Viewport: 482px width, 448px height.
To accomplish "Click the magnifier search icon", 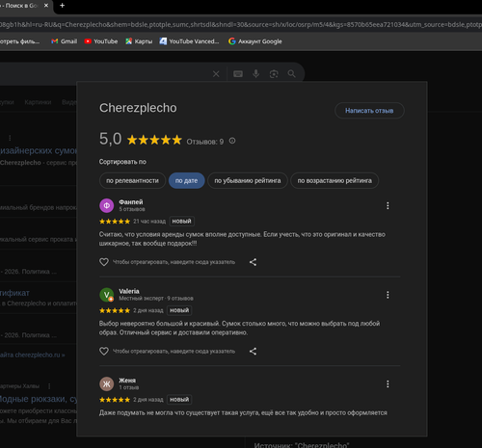I will click(291, 74).
